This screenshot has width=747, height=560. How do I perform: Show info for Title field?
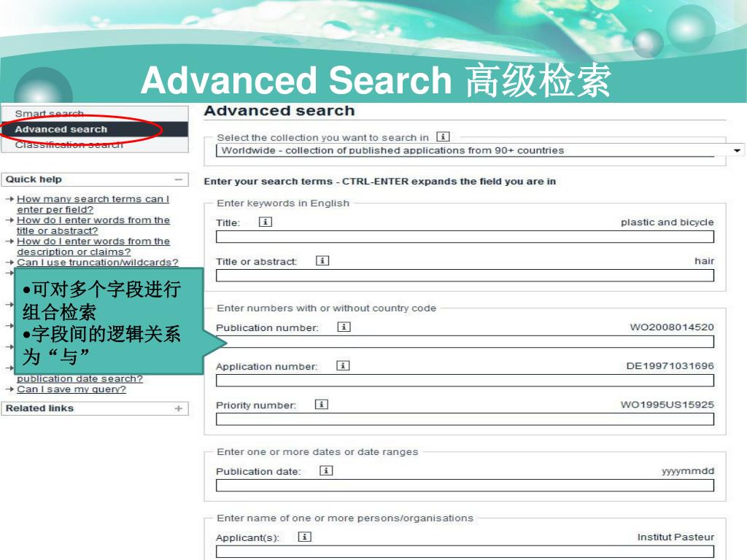click(x=266, y=222)
